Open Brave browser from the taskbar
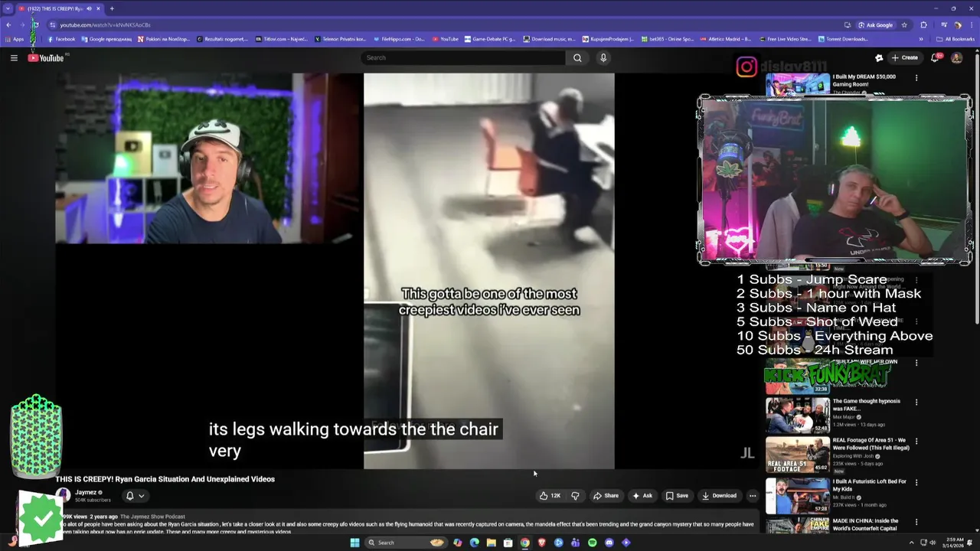 point(542,543)
